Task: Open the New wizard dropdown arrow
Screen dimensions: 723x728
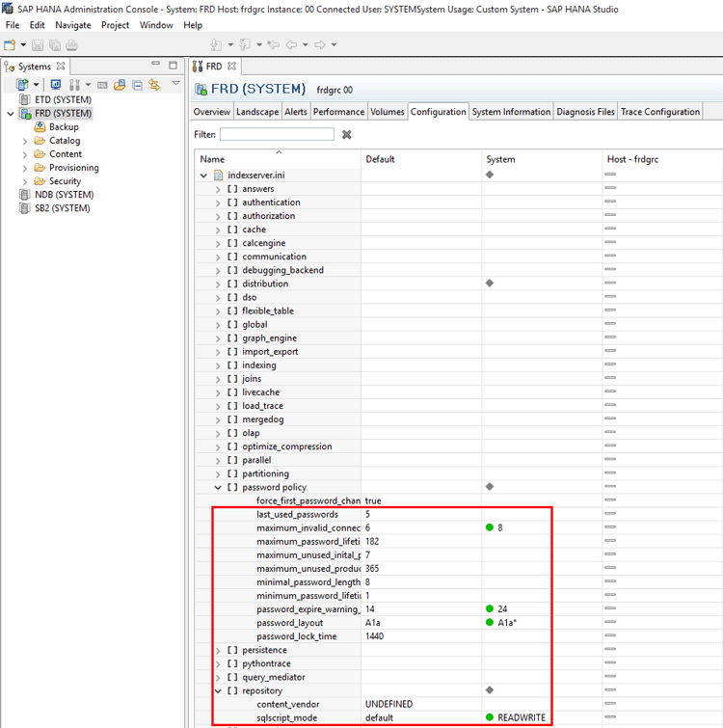Action: click(23, 45)
